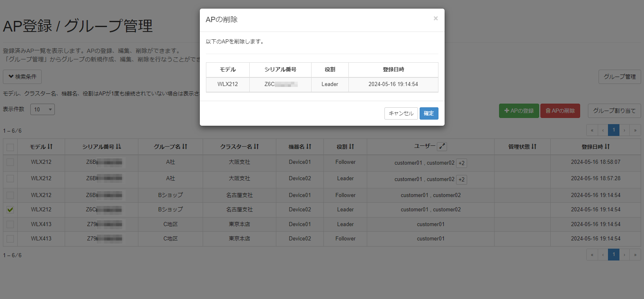Sort by クラスター名 using its arrow icon
Screen dimensions: 644x299
click(x=256, y=147)
